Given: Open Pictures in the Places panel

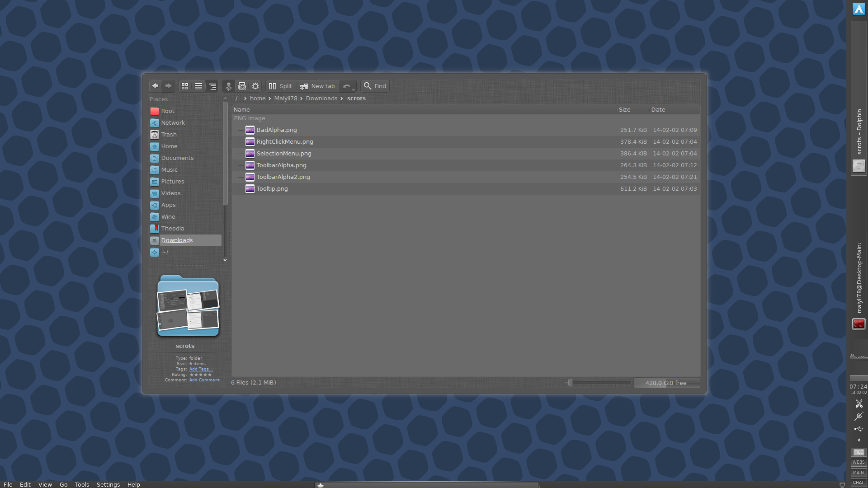Looking at the screenshot, I should click(x=185, y=181).
